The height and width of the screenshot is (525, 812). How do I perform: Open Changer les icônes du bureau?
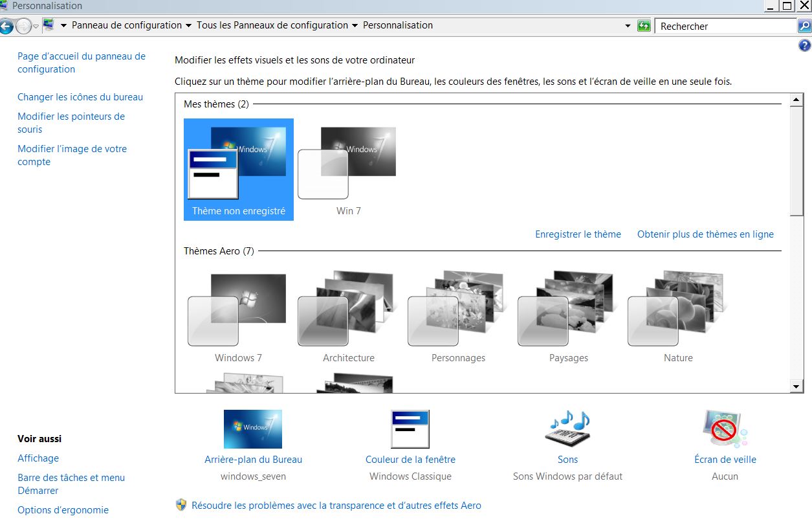tap(80, 97)
